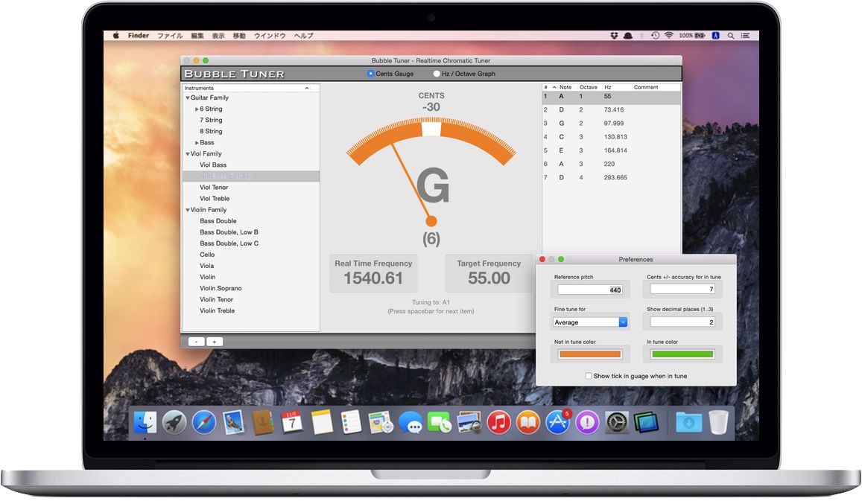Open Maps icon in the dock

point(381,423)
